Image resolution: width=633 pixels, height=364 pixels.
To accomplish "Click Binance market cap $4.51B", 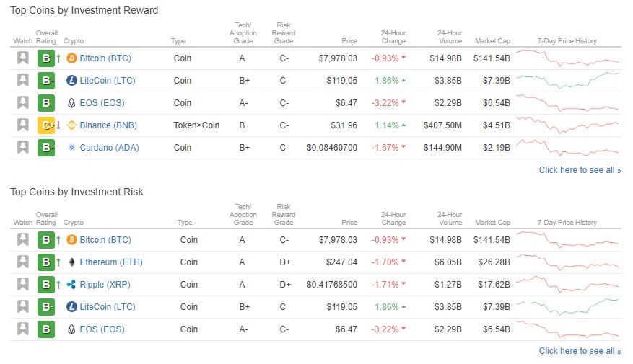I will click(x=496, y=125).
